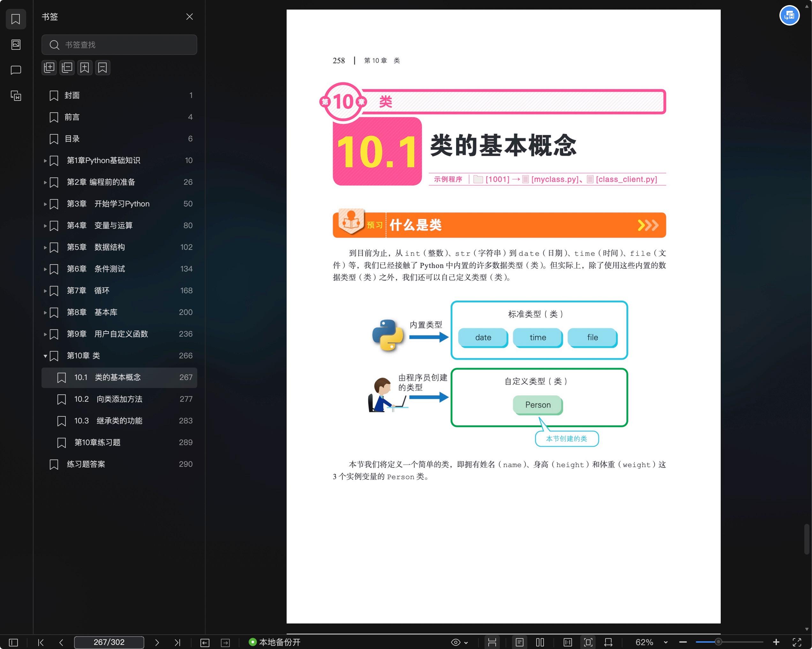Open the convert-to-Word sidebar icon
This screenshot has height=649, width=812.
click(x=16, y=96)
